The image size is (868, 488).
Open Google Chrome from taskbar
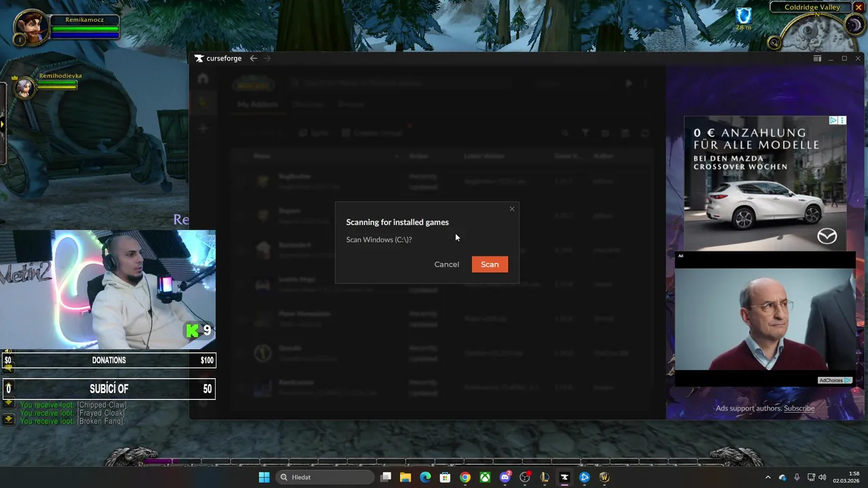[x=465, y=477]
